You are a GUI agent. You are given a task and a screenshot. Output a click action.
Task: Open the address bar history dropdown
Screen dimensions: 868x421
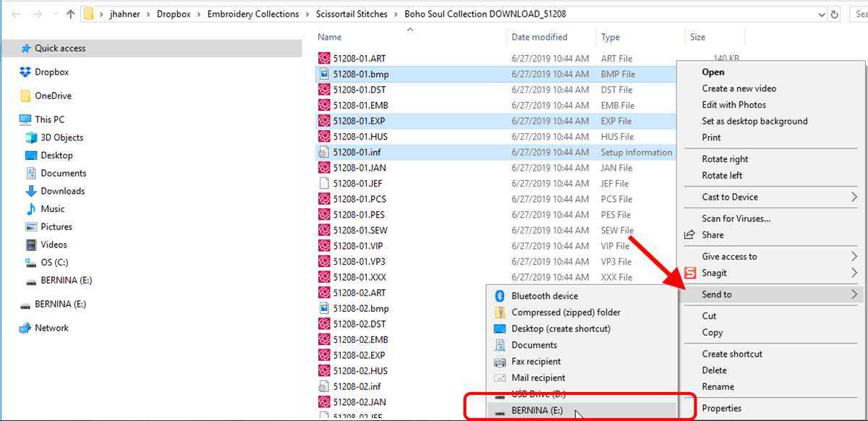point(822,13)
